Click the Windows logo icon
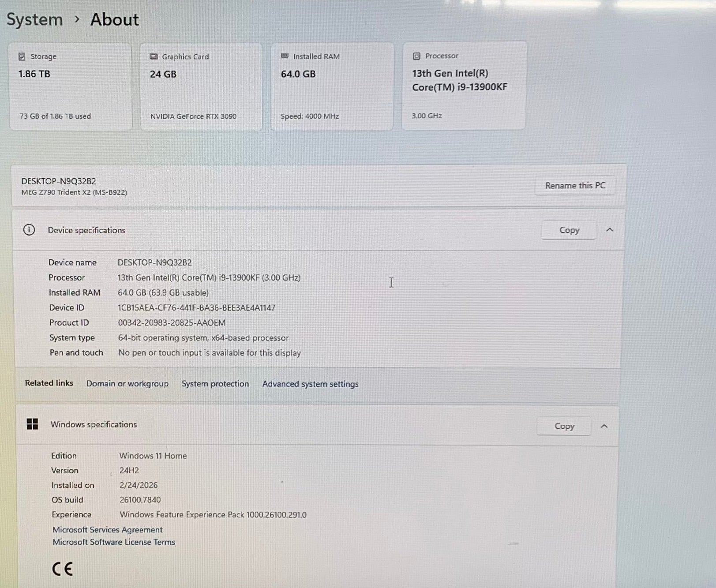The image size is (716, 588). coord(32,424)
